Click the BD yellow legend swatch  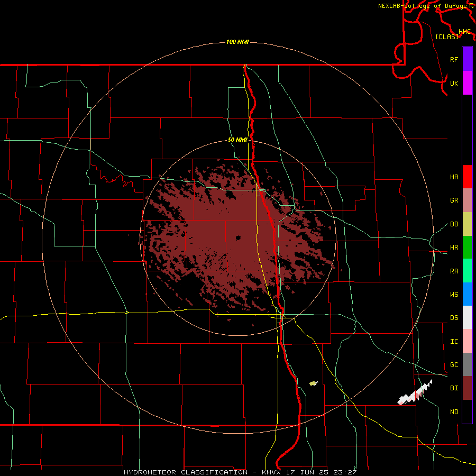pyautogui.click(x=467, y=224)
